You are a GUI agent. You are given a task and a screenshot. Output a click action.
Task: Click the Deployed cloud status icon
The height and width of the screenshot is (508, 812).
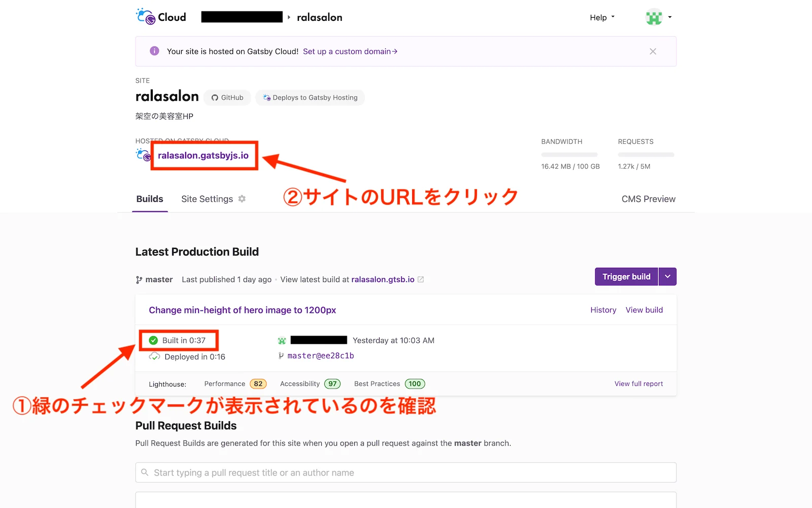[154, 357]
